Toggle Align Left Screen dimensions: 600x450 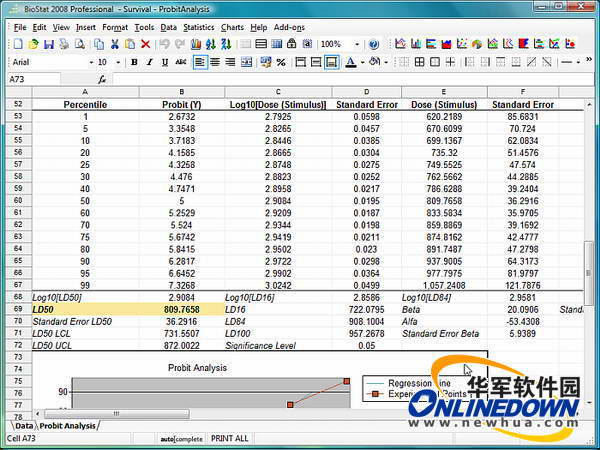pos(200,62)
